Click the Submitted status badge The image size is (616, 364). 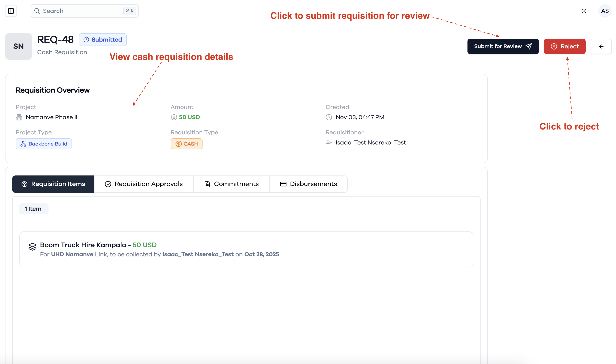pos(103,40)
